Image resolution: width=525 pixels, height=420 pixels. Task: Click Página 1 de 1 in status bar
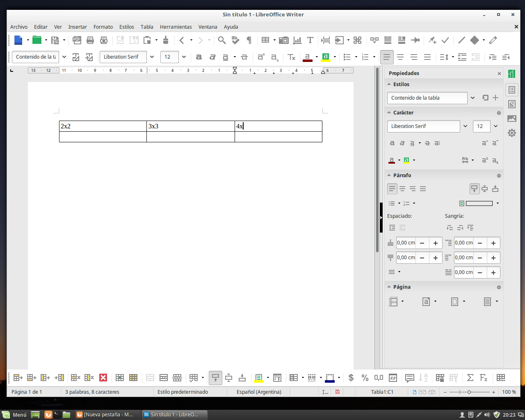pyautogui.click(x=27, y=392)
